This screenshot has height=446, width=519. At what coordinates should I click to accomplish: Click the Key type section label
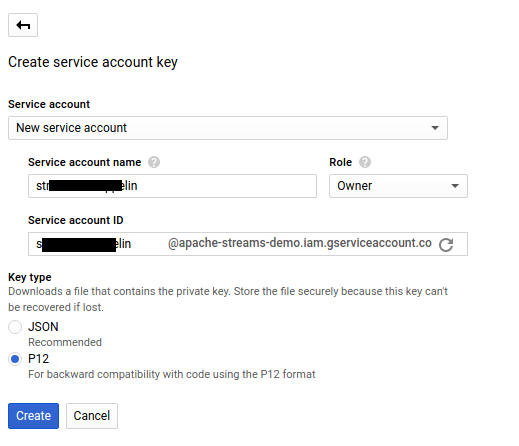pyautogui.click(x=30, y=277)
